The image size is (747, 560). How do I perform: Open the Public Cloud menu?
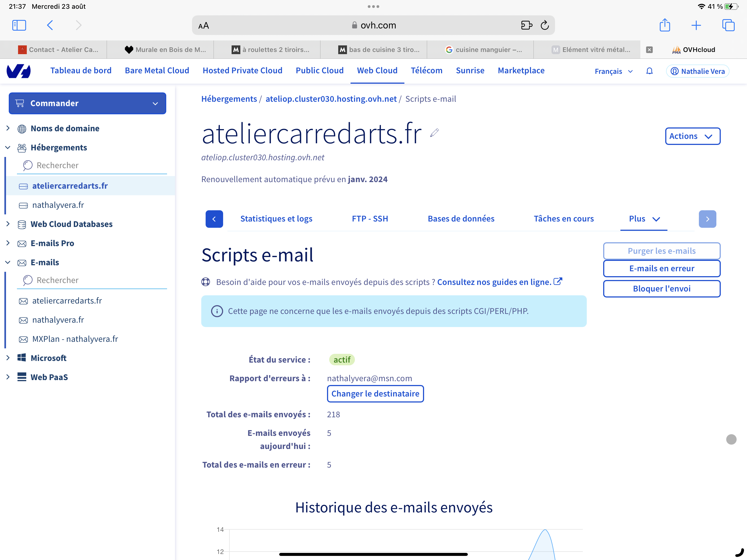(x=319, y=71)
